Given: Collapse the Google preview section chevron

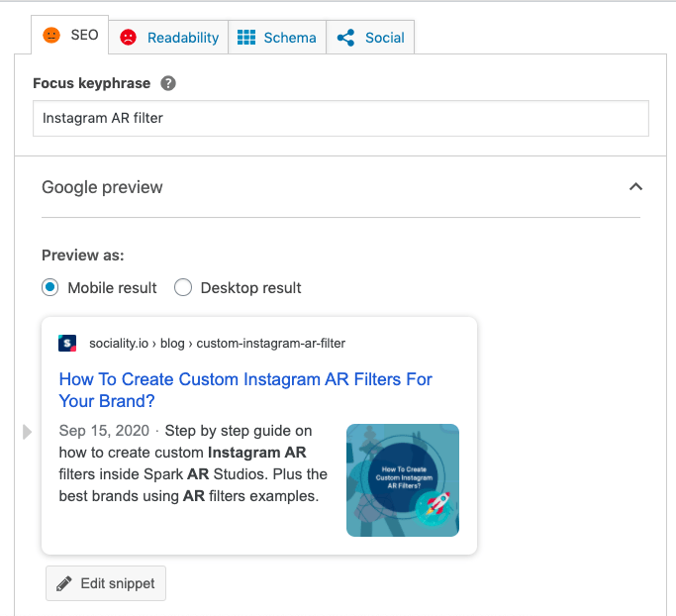Looking at the screenshot, I should [635, 187].
